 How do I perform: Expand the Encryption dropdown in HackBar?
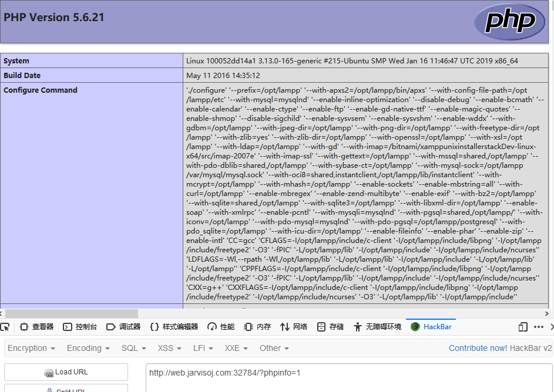[31, 348]
